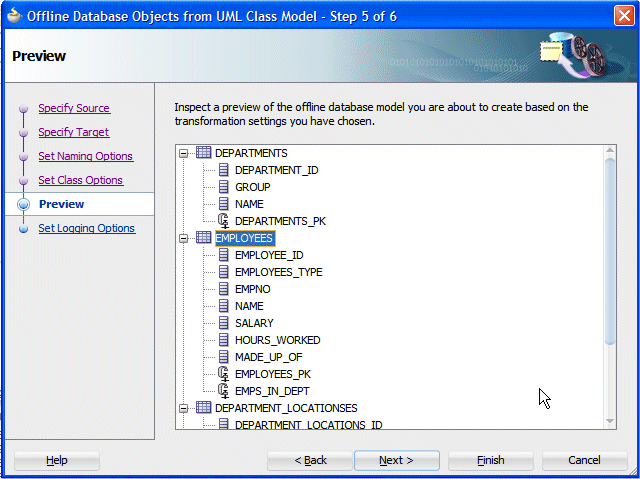Viewport: 640px width, 479px height.
Task: Select the EMPLOYEE_ID column row
Action: coord(269,255)
